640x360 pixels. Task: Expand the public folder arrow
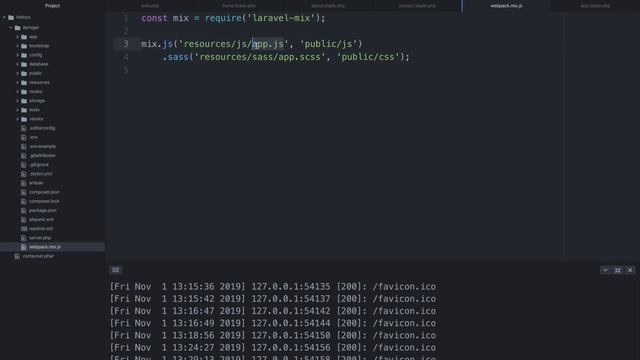[18, 73]
